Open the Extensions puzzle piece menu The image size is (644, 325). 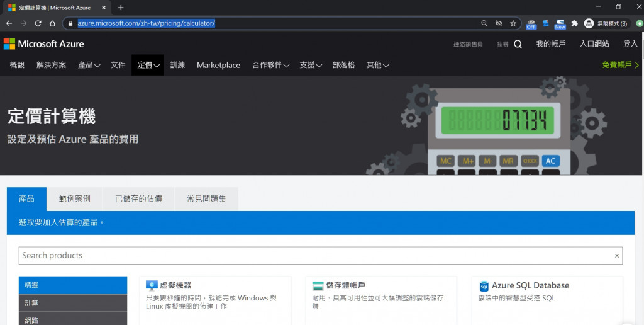click(x=575, y=23)
